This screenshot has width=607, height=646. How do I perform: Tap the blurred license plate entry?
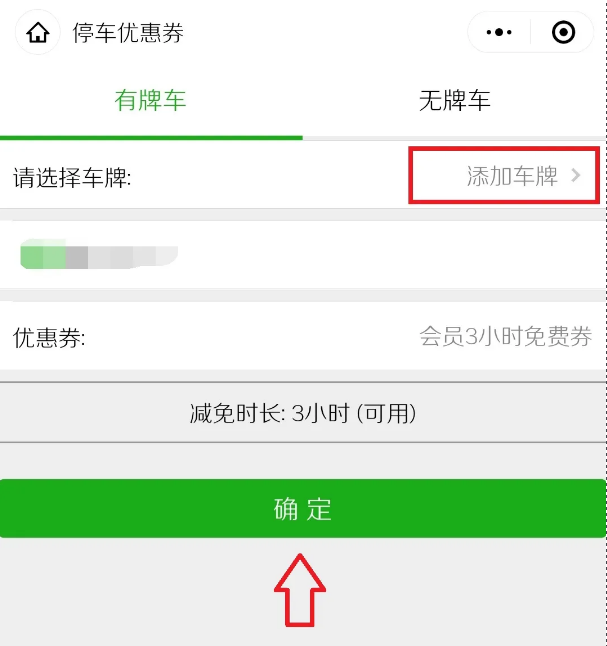(99, 254)
